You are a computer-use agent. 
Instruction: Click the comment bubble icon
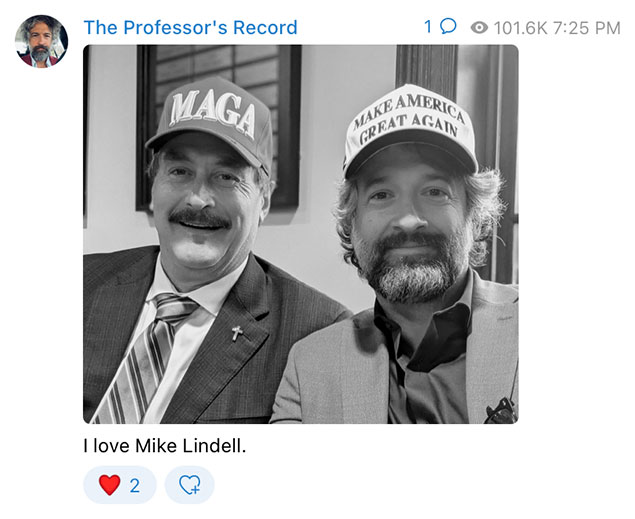click(x=448, y=27)
